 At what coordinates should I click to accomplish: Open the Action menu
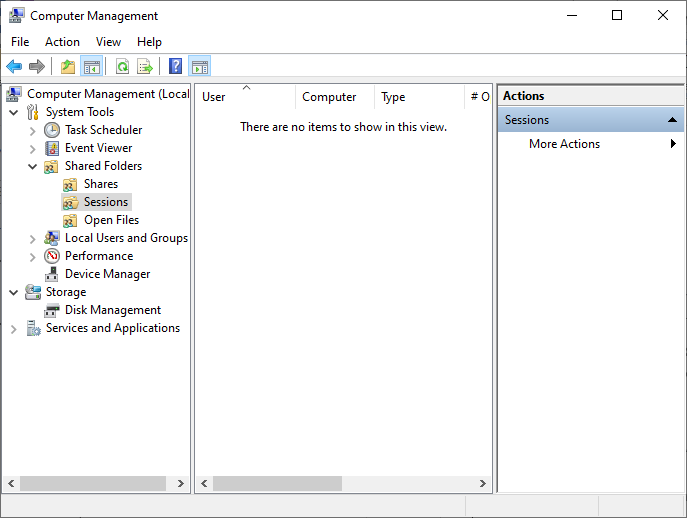[x=62, y=42]
